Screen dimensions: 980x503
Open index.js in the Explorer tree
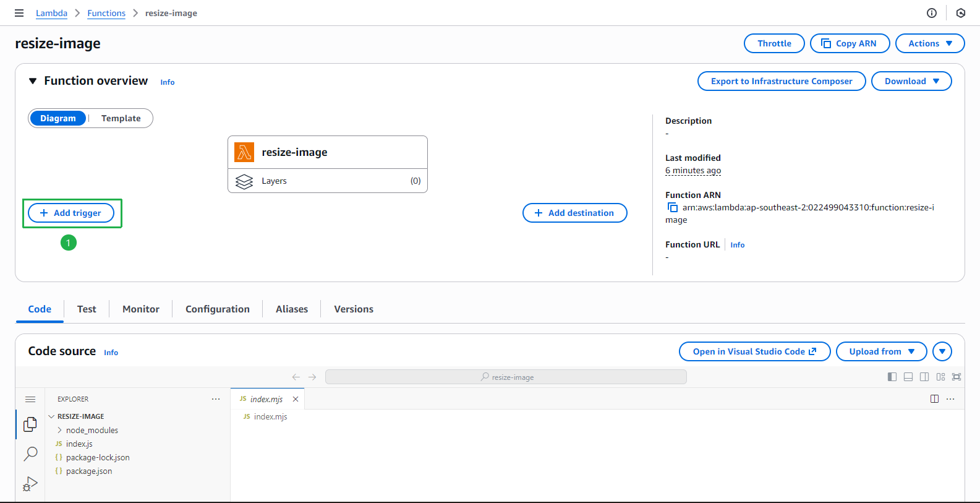[x=137, y=444]
